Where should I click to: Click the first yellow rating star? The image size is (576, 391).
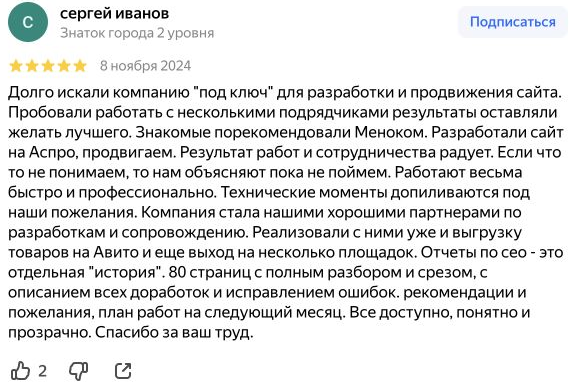tap(16, 66)
